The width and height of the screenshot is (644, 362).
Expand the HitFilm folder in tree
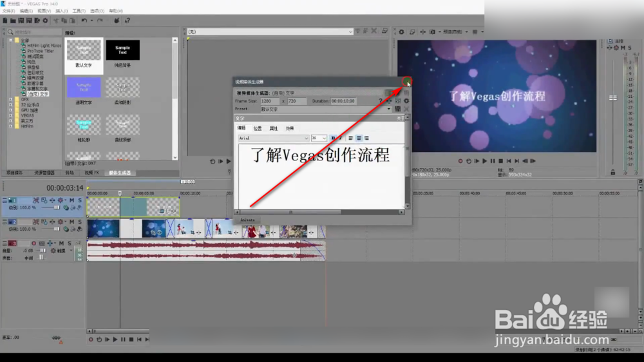11,126
